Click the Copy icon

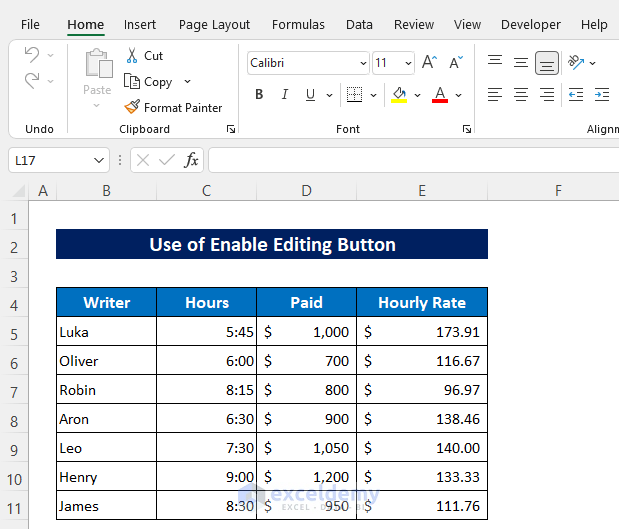click(x=131, y=81)
